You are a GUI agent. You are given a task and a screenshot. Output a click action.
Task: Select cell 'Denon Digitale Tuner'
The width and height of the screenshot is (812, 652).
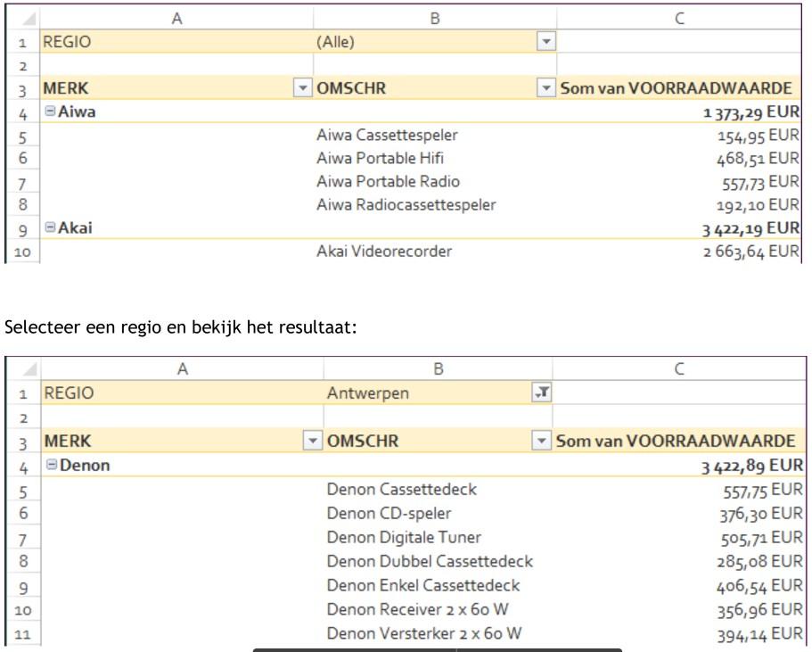click(404, 537)
